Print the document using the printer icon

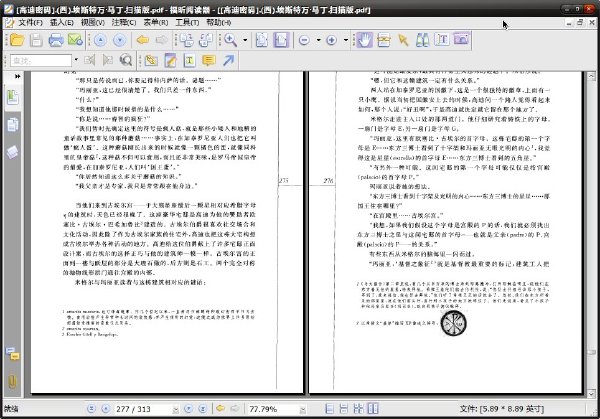(56, 40)
